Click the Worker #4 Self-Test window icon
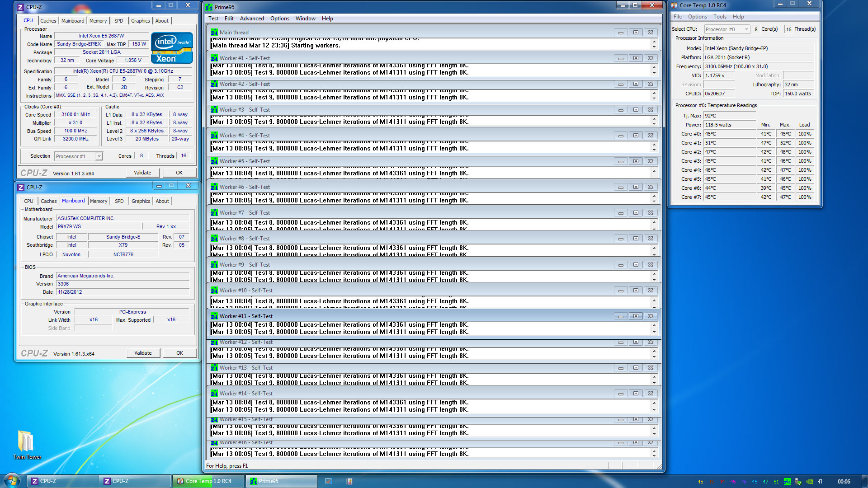Screen dimensions: 868x488 point(214,136)
